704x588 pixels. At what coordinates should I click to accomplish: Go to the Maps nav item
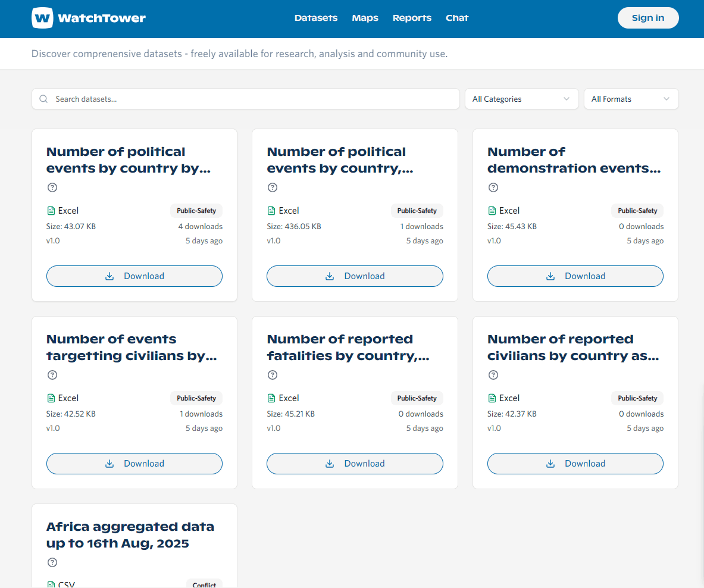(365, 18)
